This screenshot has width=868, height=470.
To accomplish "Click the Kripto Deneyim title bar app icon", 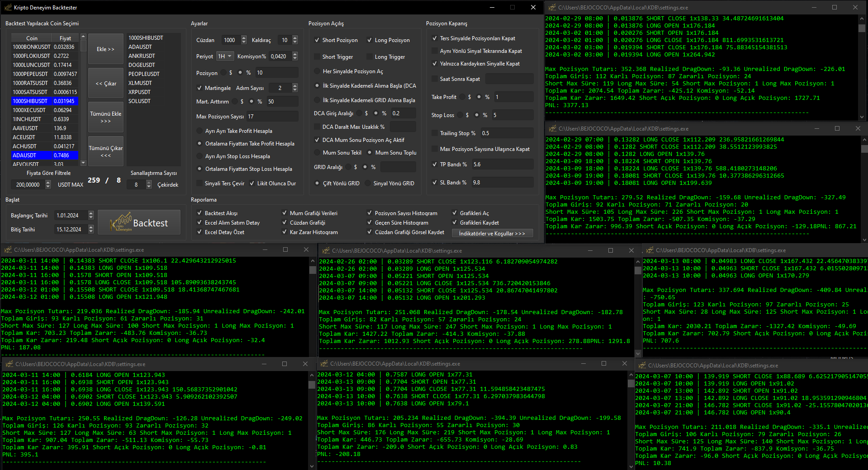I will click(x=8, y=8).
